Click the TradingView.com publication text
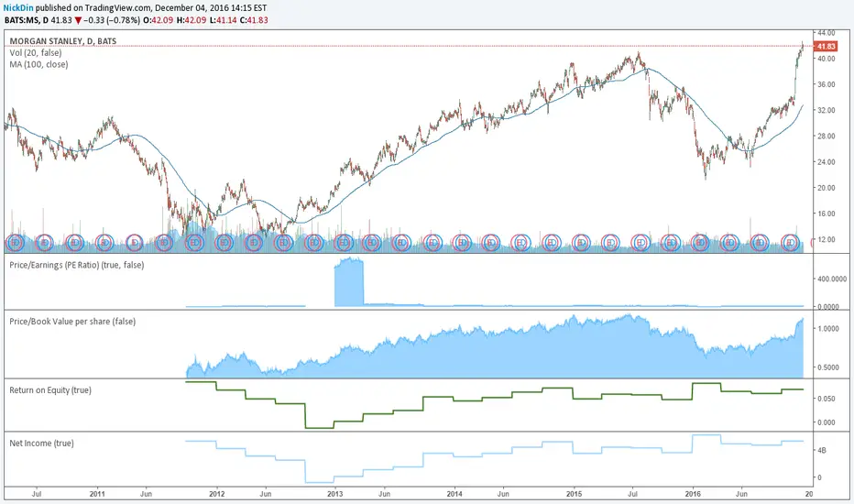854x504 pixels. (116, 7)
